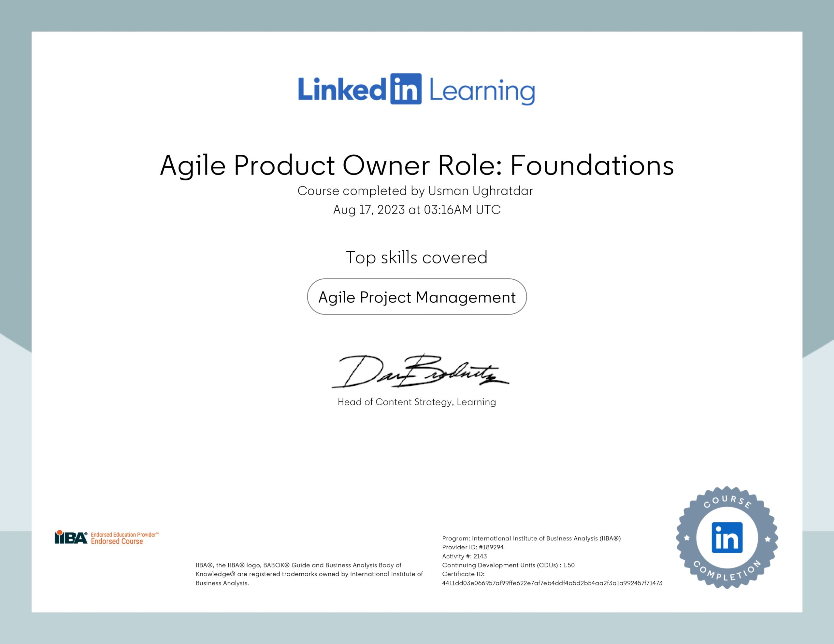Click the text Course completed by Usman Ughratdar
This screenshot has width=834, height=644.
[415, 191]
